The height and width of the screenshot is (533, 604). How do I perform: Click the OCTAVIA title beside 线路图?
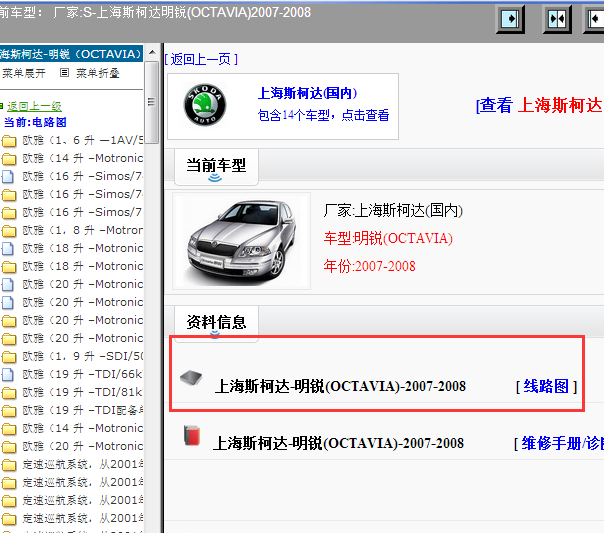pyautogui.click(x=341, y=386)
